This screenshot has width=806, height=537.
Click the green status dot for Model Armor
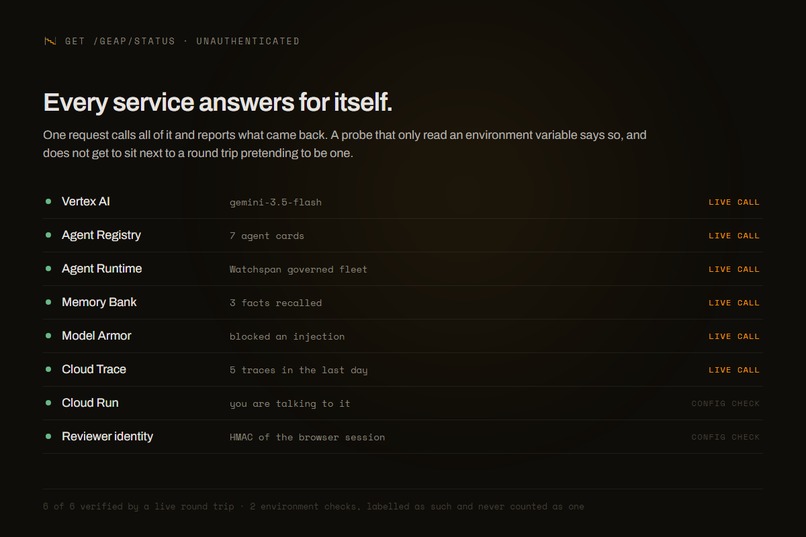coord(48,336)
